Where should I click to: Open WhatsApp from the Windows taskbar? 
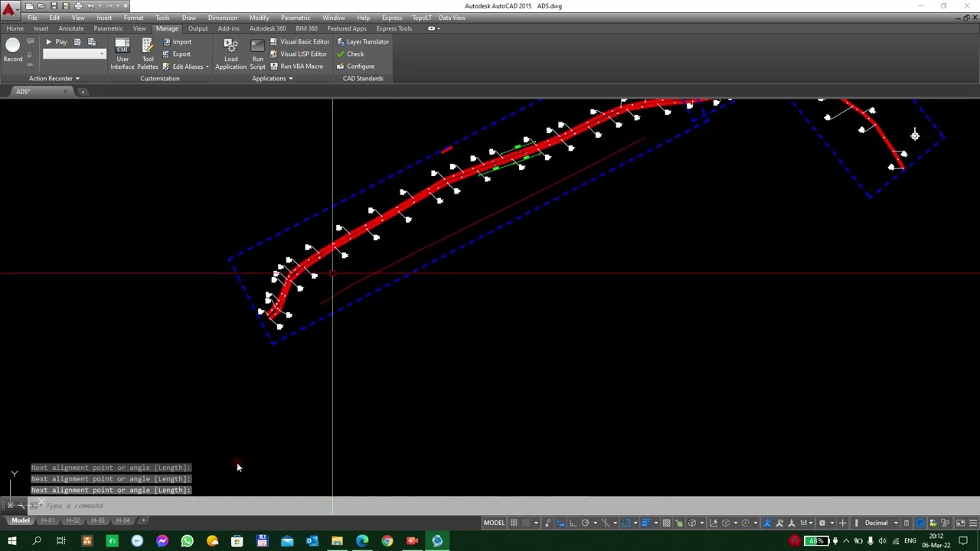(x=187, y=542)
